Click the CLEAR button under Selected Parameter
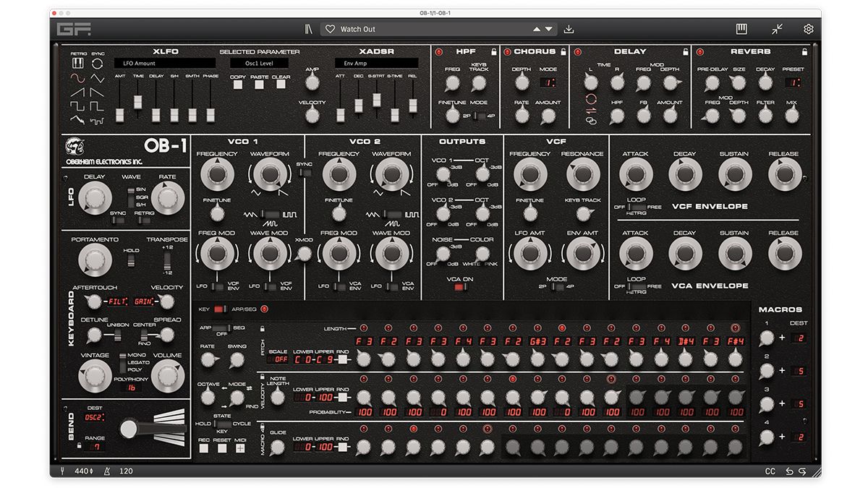 [x=281, y=85]
